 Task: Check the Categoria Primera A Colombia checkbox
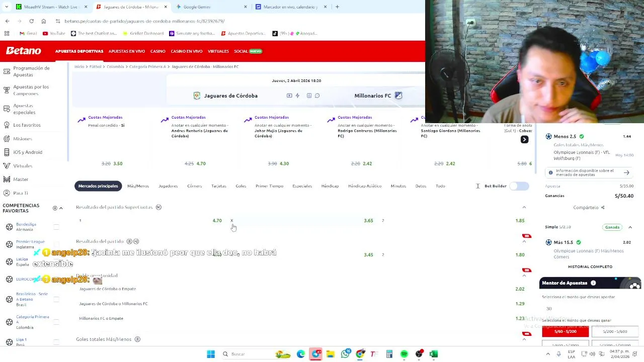[x=56, y=322]
